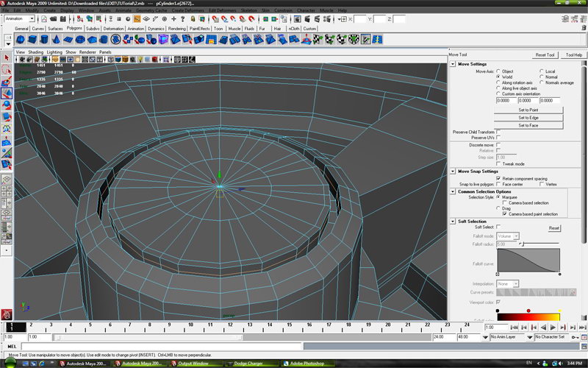Screen dimensions: 588x368
Task: Collapse the Soft Selection section
Action: pos(452,221)
